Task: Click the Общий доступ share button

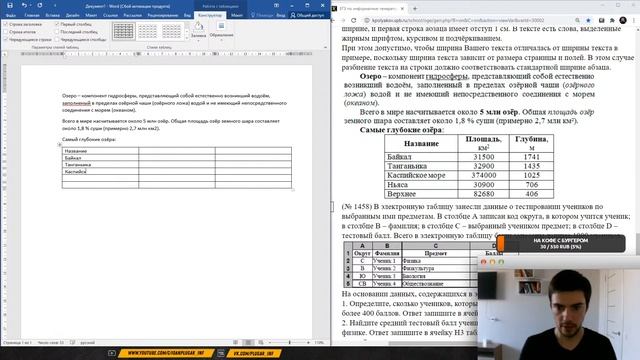Action: [307, 15]
